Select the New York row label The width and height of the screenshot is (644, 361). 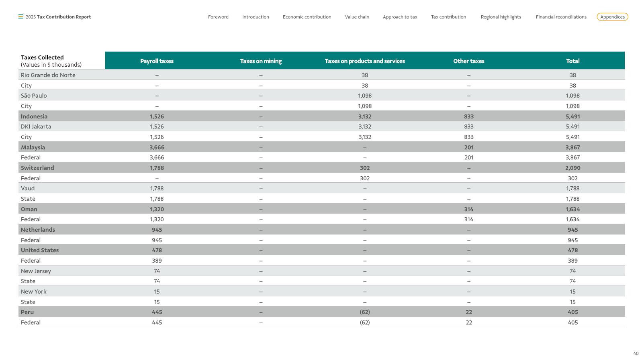34,292
